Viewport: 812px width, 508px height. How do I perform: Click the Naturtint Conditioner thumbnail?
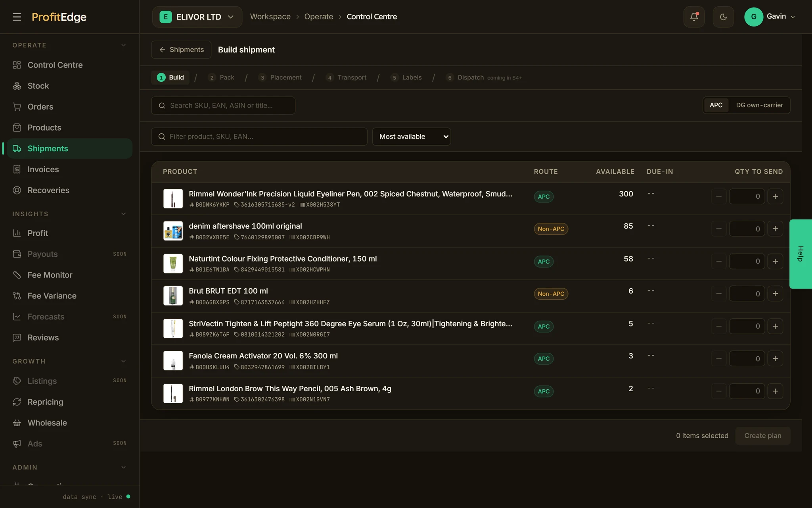[x=173, y=264]
